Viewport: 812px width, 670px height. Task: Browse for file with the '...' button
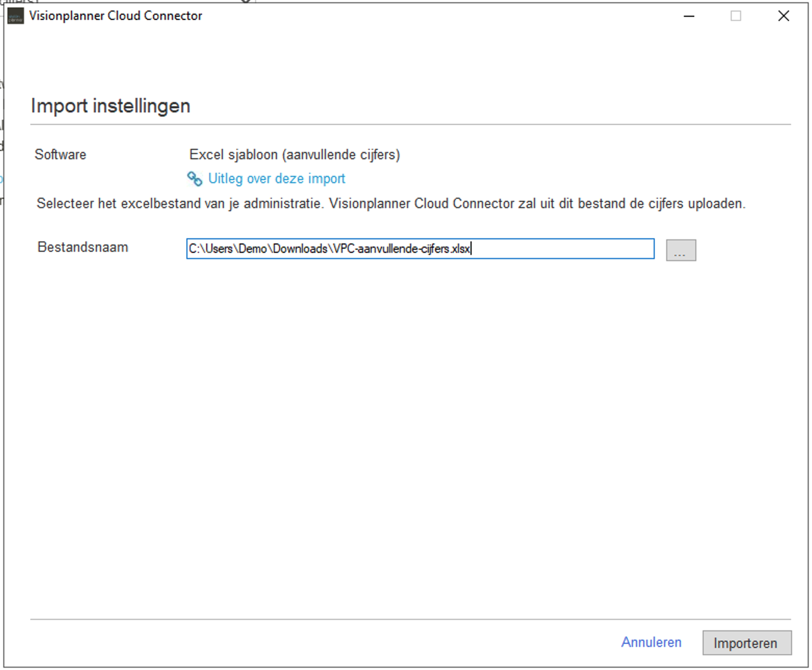pos(681,250)
